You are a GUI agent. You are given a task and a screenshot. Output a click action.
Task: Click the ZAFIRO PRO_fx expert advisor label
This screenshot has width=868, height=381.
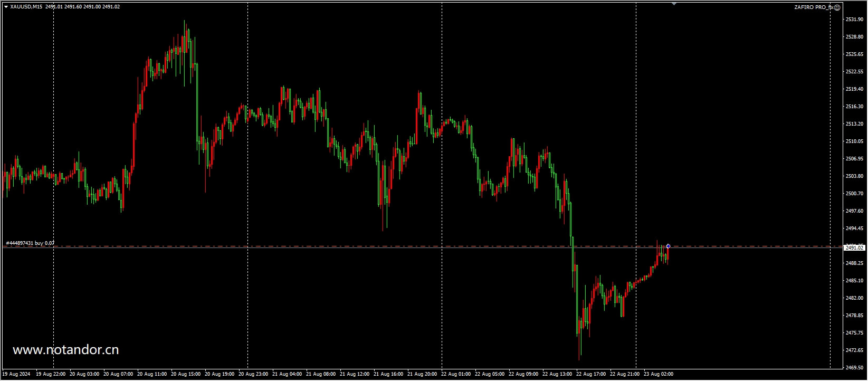[x=813, y=7]
